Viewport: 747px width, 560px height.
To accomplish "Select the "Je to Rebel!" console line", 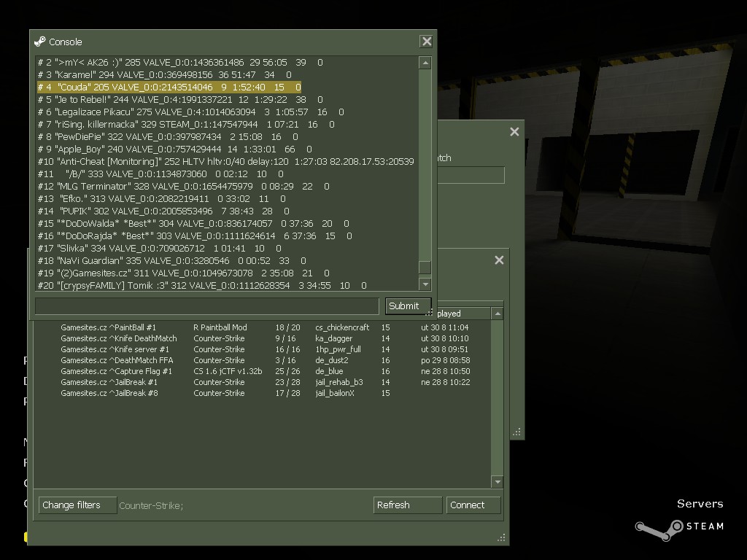I will coord(180,99).
